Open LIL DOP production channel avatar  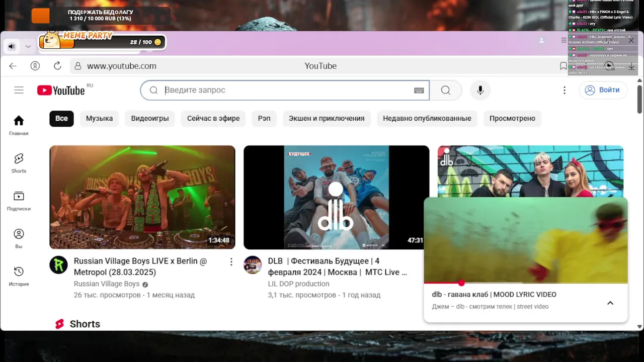pos(253,265)
